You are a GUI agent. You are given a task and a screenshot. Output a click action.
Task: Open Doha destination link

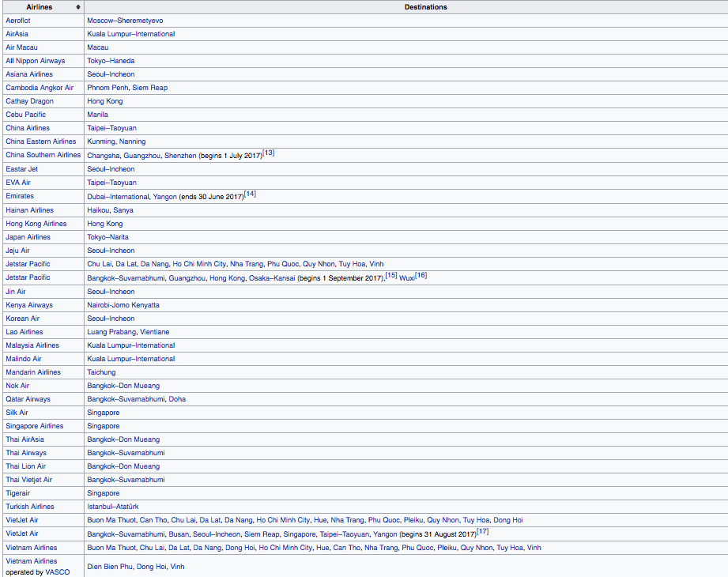(177, 400)
